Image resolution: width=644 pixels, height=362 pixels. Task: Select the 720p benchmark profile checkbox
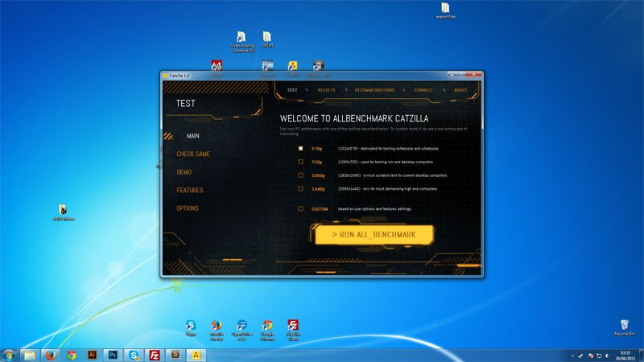coord(300,162)
